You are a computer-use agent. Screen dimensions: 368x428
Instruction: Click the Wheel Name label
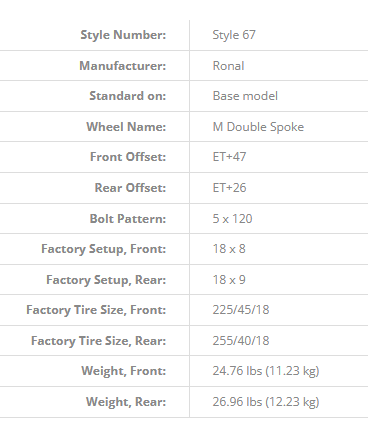126,127
